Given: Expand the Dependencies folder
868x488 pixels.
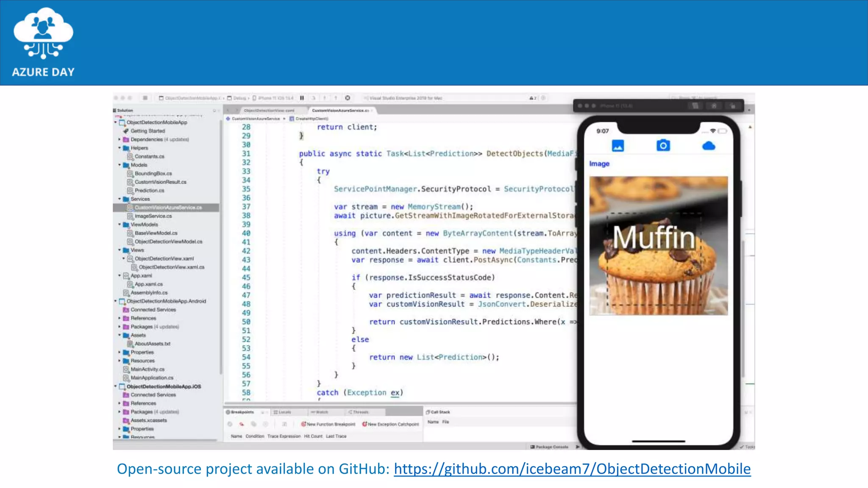Looking at the screenshot, I should 119,139.
